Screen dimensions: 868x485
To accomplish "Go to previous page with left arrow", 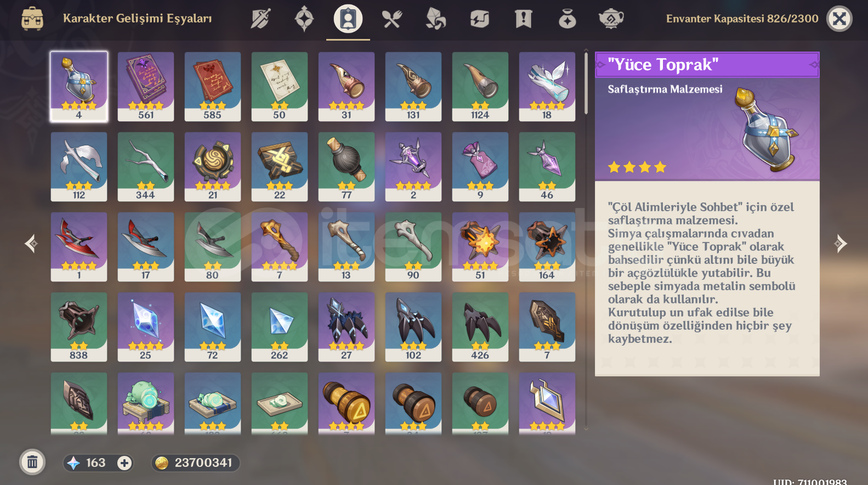I will [31, 243].
